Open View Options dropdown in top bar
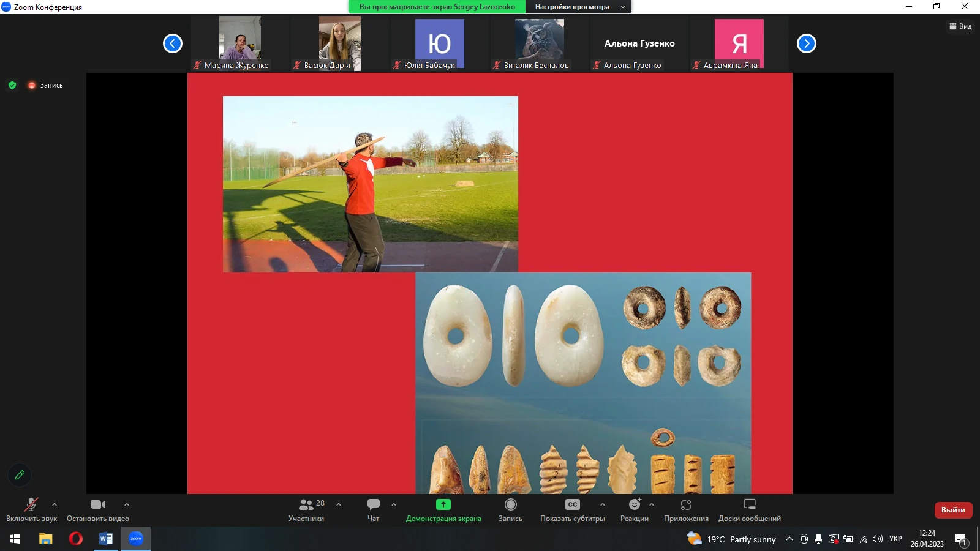Viewport: 980px width, 551px height. coord(579,7)
